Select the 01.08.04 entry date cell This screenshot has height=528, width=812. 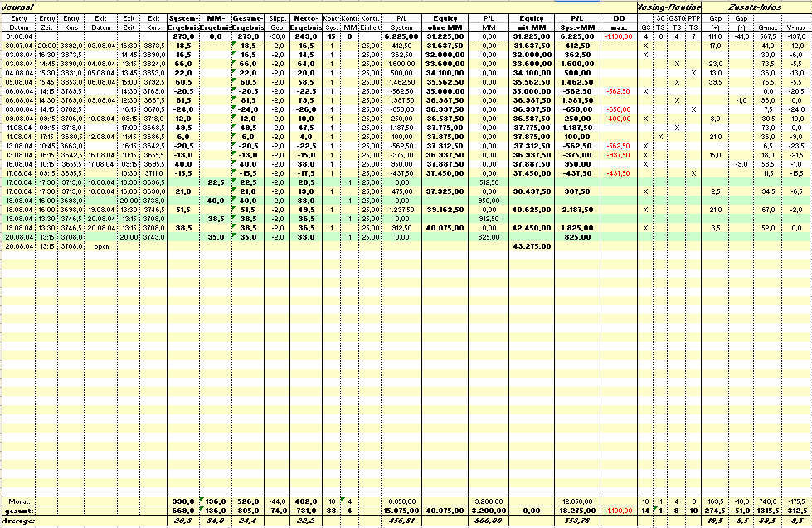coord(18,36)
